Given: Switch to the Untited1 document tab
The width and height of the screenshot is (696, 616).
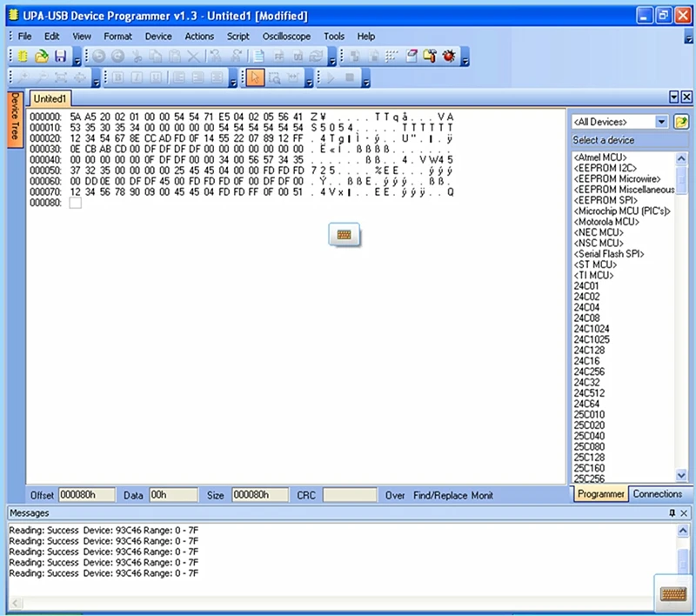Looking at the screenshot, I should (50, 98).
